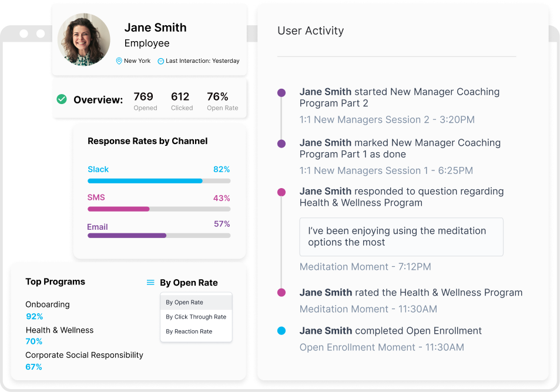Choose By Reaction Rate sorting option
The image size is (560, 392).
pyautogui.click(x=190, y=331)
